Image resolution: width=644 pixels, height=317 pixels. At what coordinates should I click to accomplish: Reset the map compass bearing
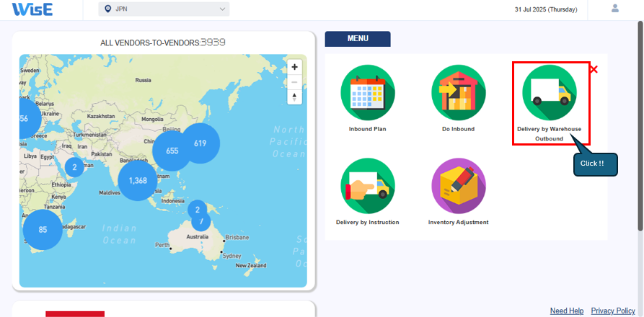click(294, 97)
